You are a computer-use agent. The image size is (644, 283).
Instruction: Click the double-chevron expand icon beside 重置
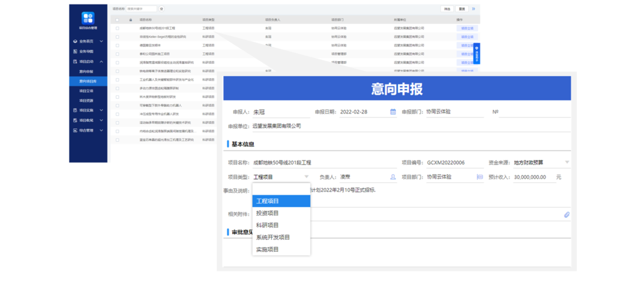point(474,9)
